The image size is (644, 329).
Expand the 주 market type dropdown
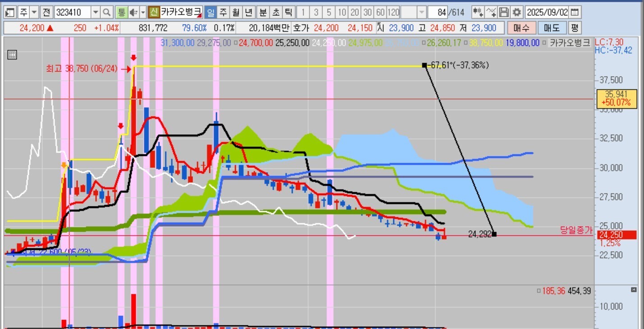(x=34, y=12)
